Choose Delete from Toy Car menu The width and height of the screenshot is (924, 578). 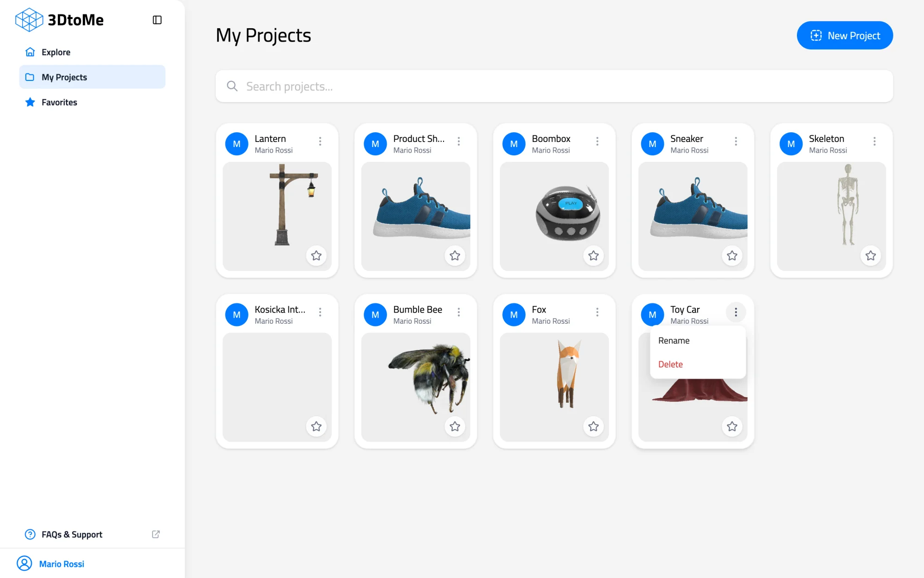click(x=698, y=364)
